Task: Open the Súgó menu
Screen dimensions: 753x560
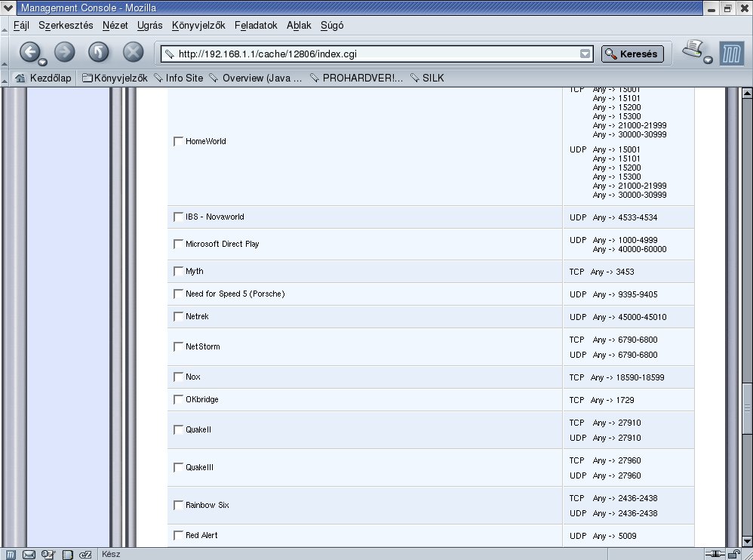Action: [x=332, y=26]
